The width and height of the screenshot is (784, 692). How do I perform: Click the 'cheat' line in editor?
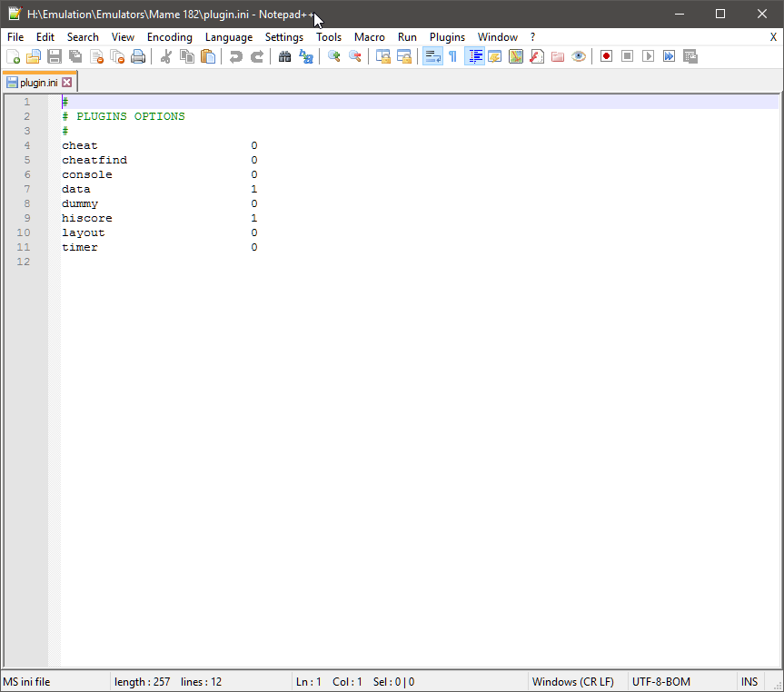(x=80, y=145)
